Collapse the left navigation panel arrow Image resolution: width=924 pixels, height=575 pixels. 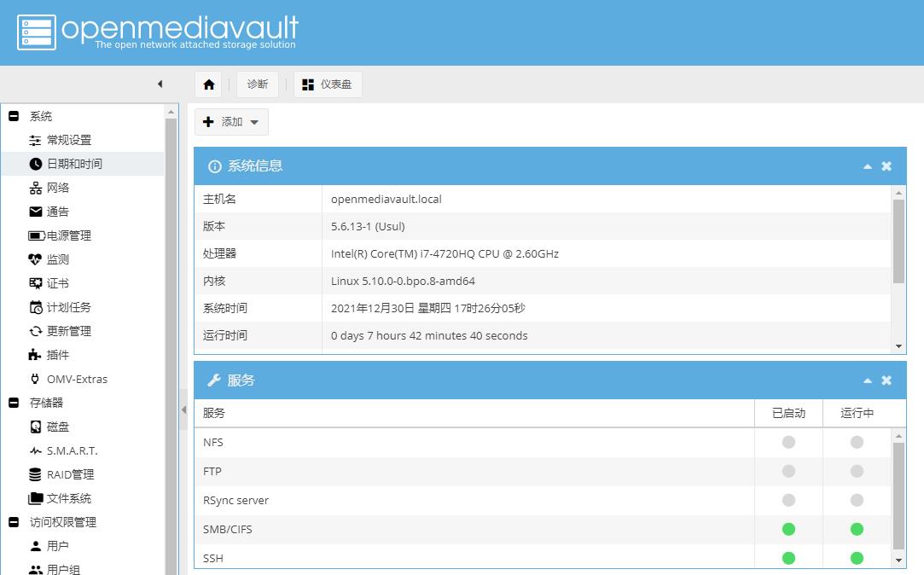click(x=160, y=84)
